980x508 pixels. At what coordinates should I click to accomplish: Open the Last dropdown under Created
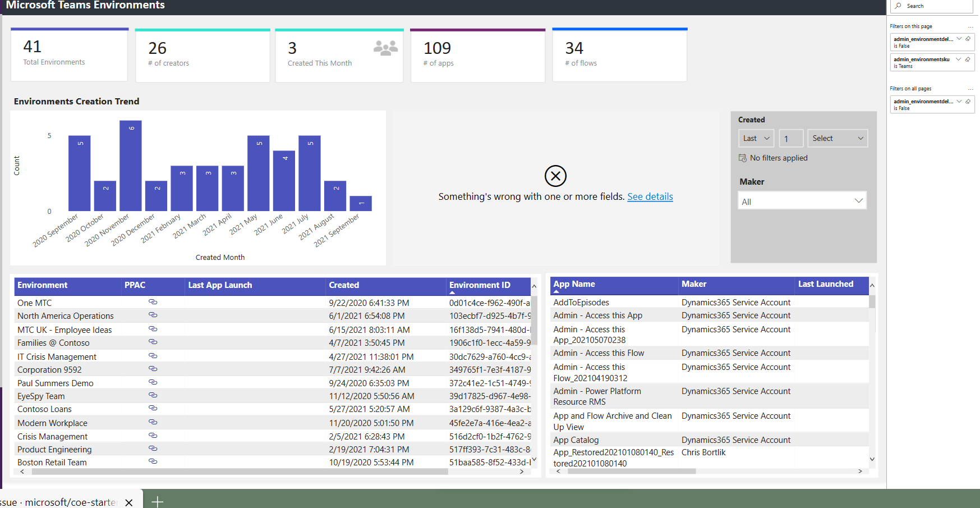coord(756,138)
